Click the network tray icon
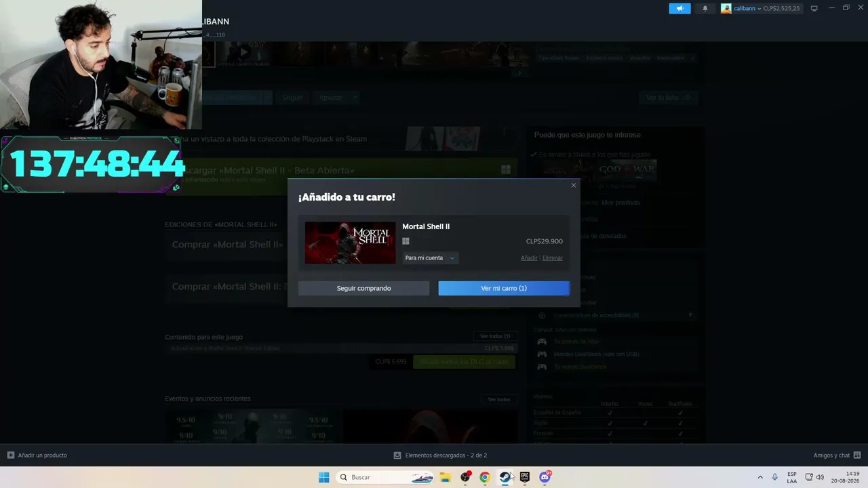This screenshot has height=488, width=868. click(809, 477)
